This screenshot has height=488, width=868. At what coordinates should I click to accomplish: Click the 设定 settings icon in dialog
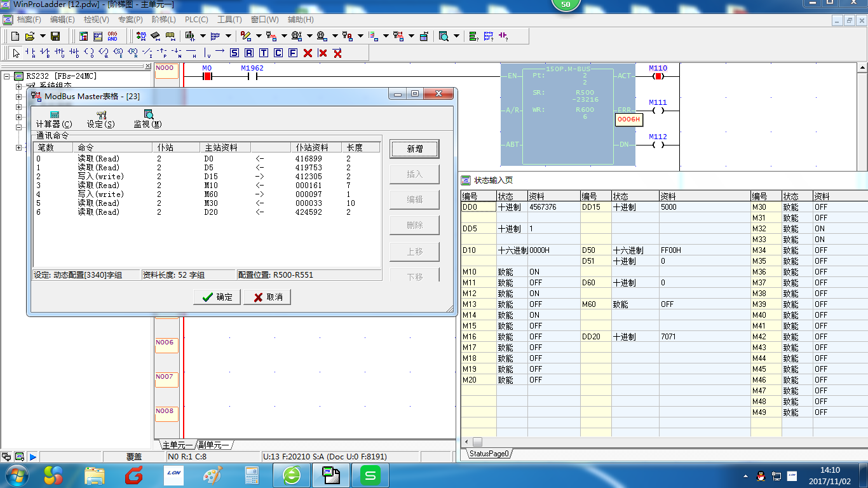101,119
